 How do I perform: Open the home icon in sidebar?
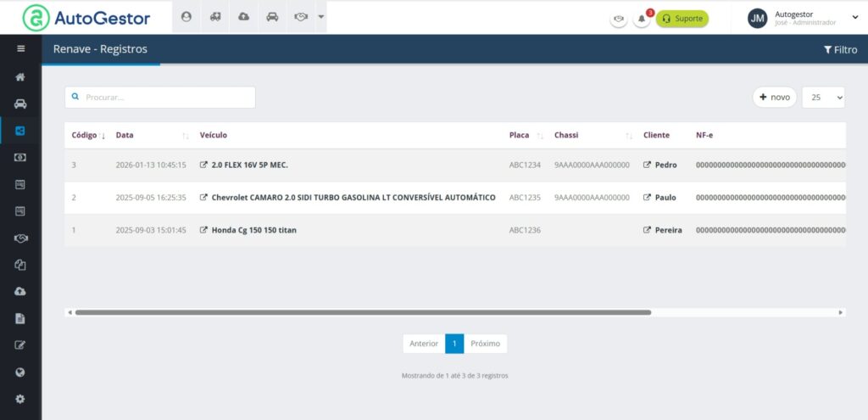pyautogui.click(x=20, y=77)
